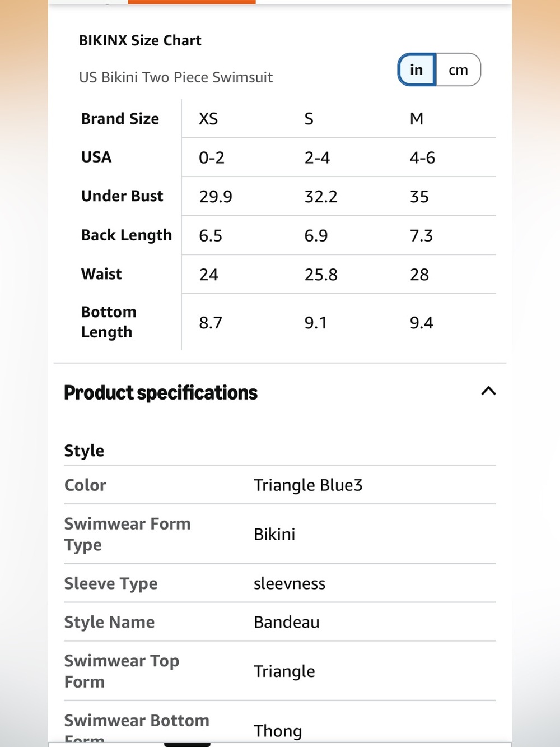Click the Thong bottom form value
This screenshot has height=747, width=560.
click(278, 731)
